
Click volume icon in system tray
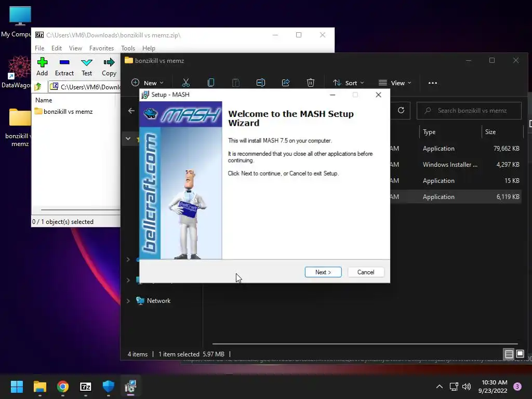467,387
